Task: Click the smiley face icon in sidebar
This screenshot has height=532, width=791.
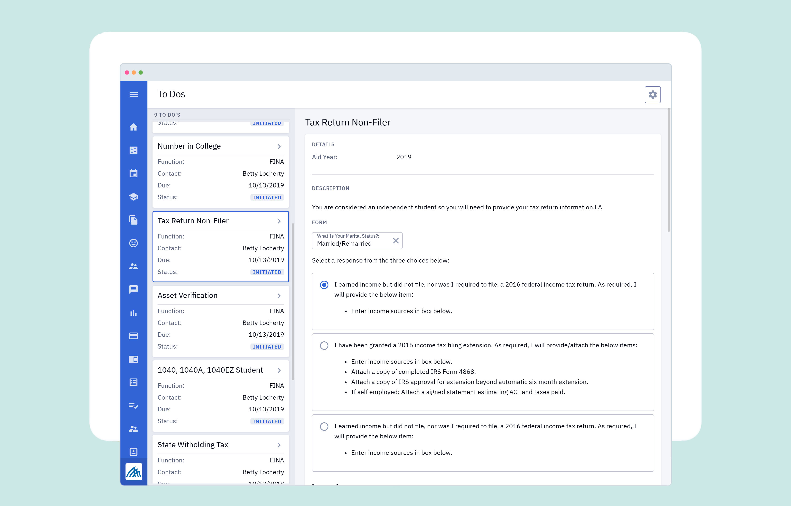Action: (x=134, y=243)
